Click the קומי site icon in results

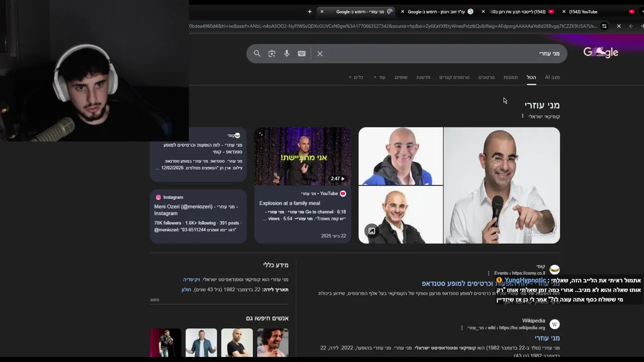tap(554, 269)
